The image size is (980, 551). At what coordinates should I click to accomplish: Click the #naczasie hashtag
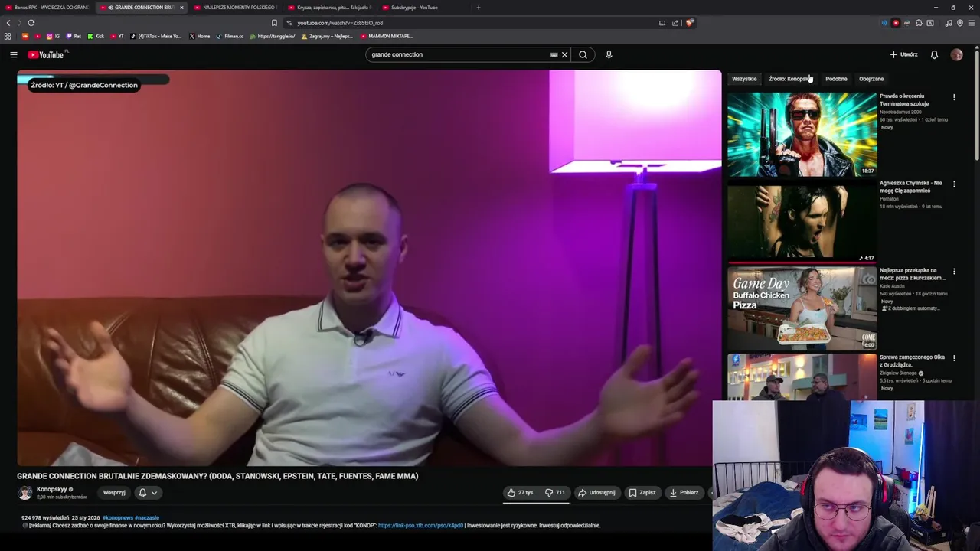[x=147, y=518]
